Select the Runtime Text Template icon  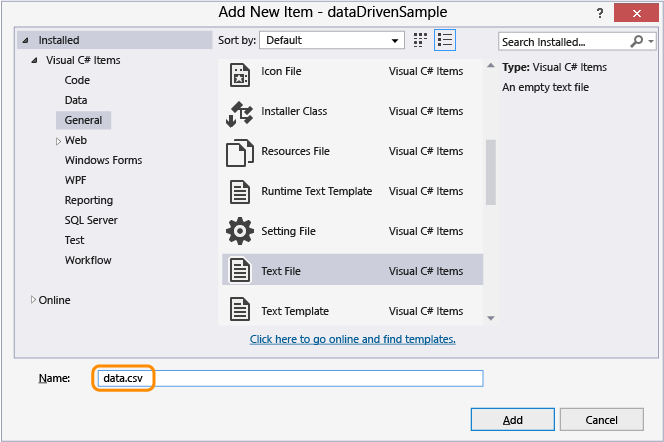240,192
